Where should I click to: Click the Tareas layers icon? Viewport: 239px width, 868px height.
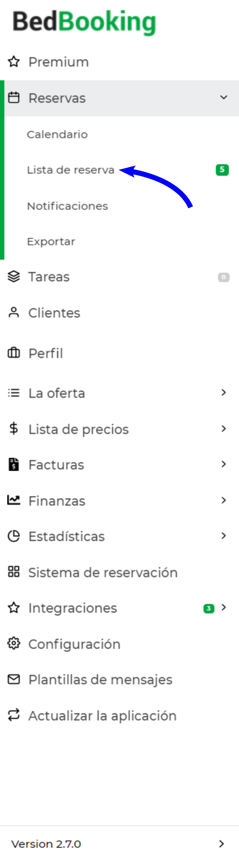(14, 277)
